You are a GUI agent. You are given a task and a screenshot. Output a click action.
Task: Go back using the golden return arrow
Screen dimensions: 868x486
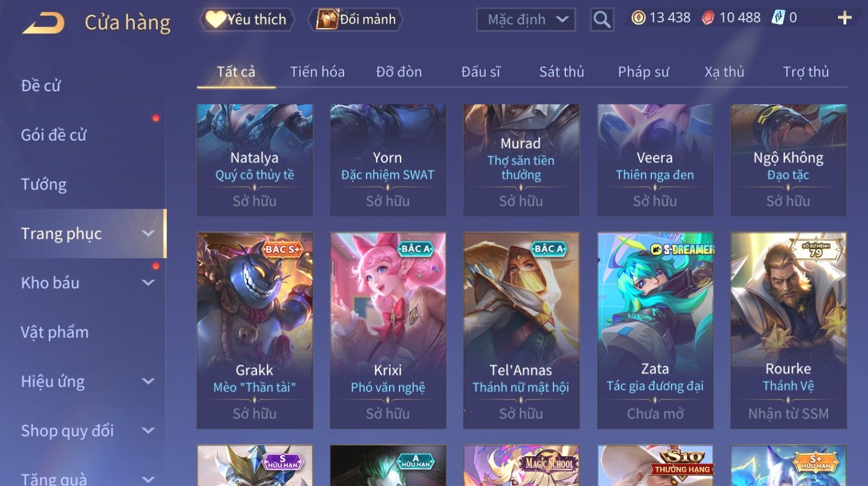(x=43, y=23)
